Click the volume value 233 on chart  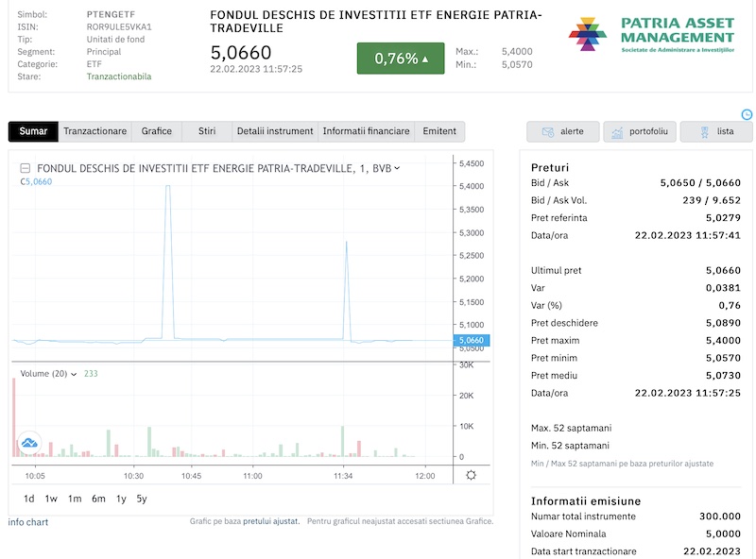pyautogui.click(x=91, y=374)
